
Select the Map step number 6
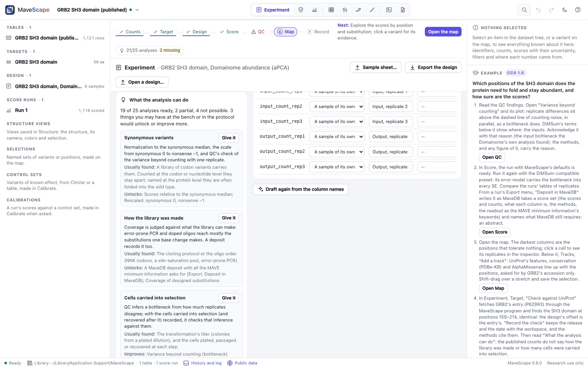pyautogui.click(x=285, y=32)
